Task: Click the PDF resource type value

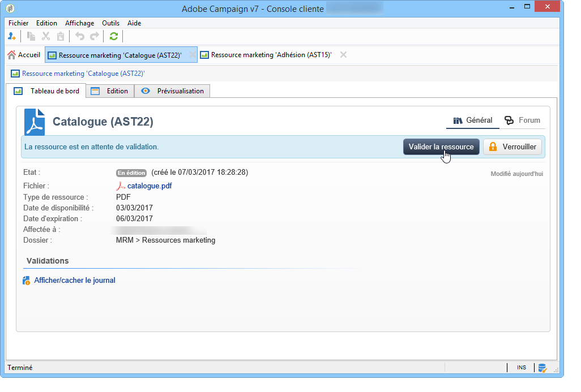Action: 123,197
